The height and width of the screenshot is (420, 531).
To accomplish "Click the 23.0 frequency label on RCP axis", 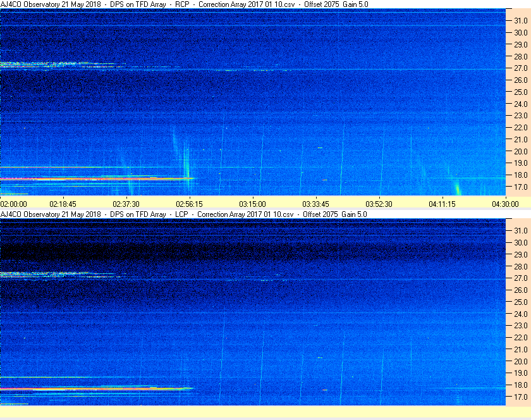I will [521, 116].
